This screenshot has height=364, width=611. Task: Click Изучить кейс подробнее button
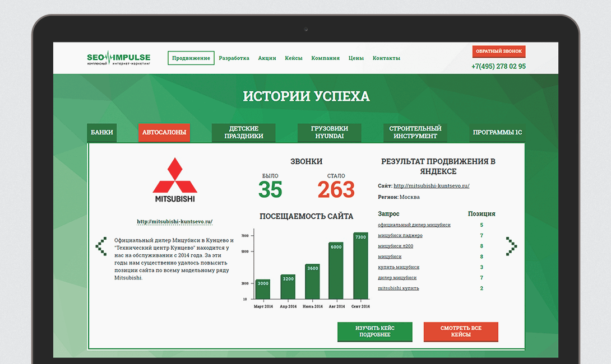[x=375, y=332]
